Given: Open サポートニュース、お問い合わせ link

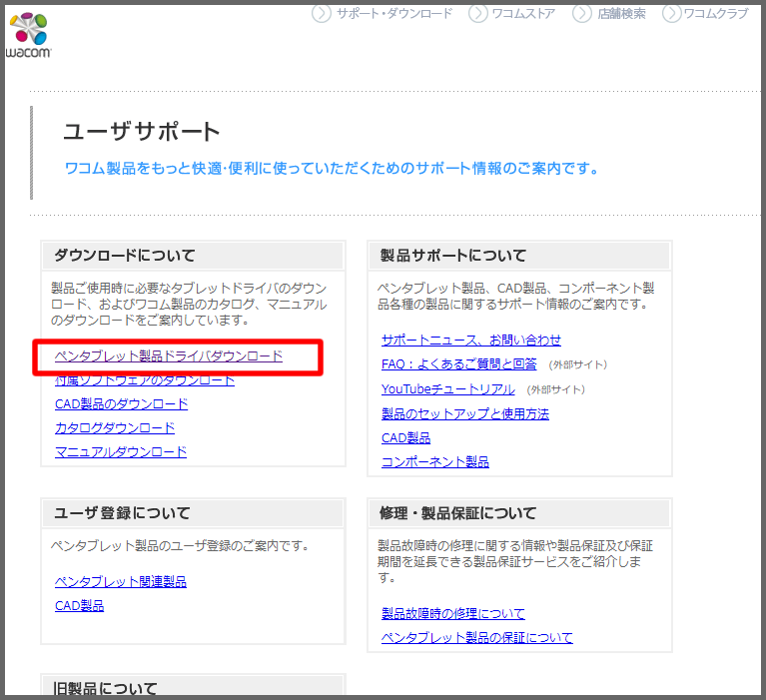Looking at the screenshot, I should pyautogui.click(x=471, y=340).
